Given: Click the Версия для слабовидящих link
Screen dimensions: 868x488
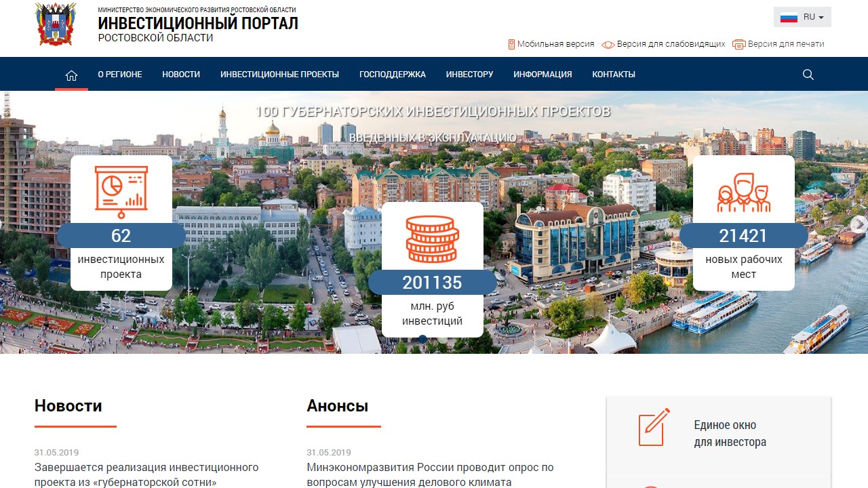Looking at the screenshot, I should tap(671, 44).
